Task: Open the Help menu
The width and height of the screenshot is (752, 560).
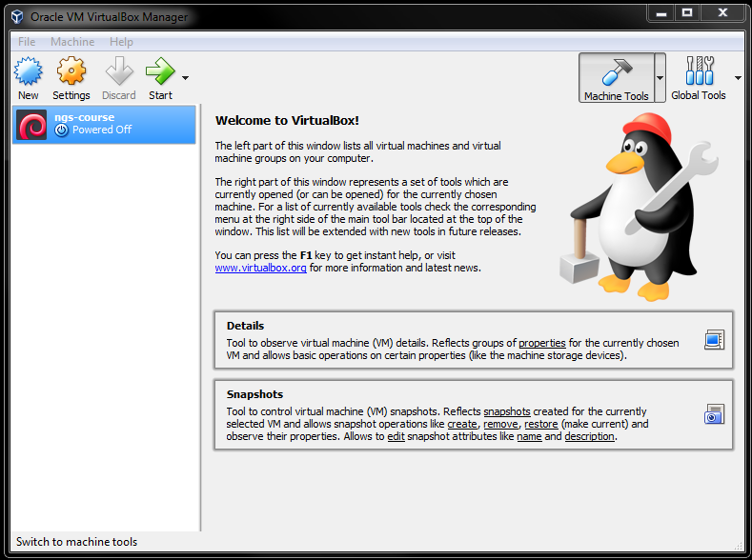Action: click(x=121, y=42)
